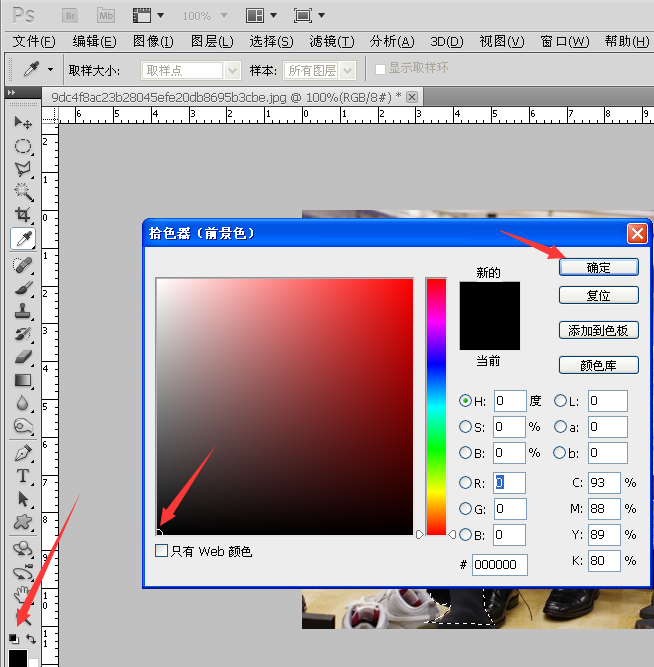Screen dimensions: 654x667
Task: Select the Eyedropper tool in toolbox
Action: (x=23, y=238)
